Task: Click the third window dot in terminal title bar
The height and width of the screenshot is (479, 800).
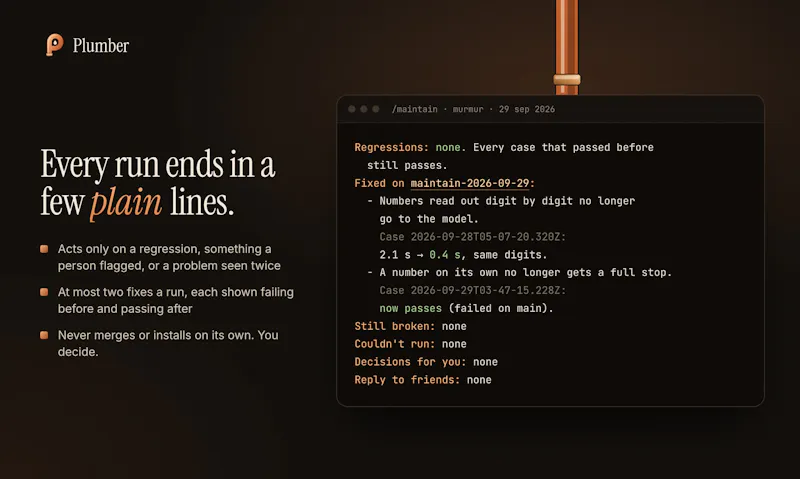Action: tap(376, 109)
